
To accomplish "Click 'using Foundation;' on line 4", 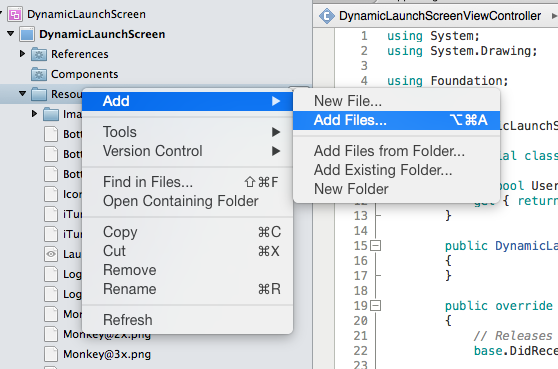I will (448, 81).
